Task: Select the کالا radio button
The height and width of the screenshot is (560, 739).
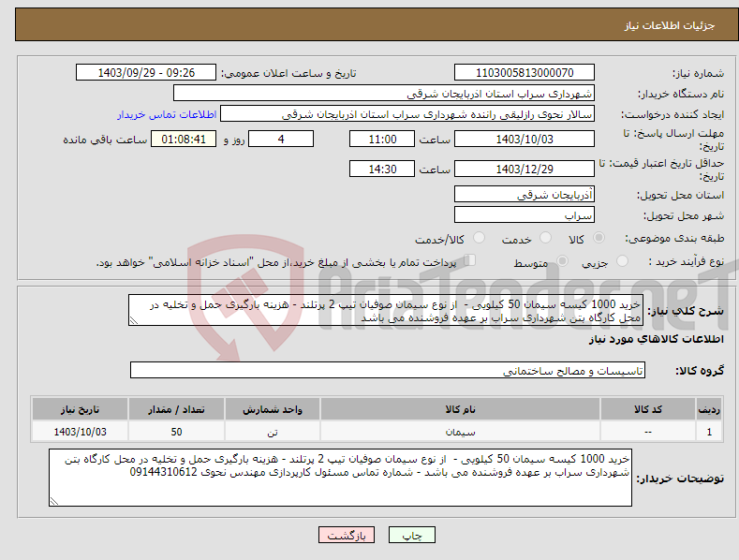Action: point(599,238)
